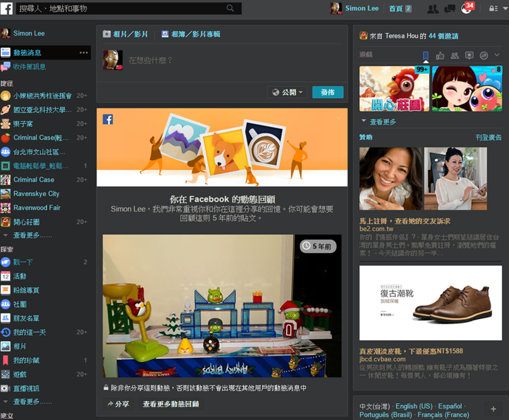Image resolution: width=509 pixels, height=420 pixels.
Task: Click the 發佈 post button
Action: click(327, 92)
